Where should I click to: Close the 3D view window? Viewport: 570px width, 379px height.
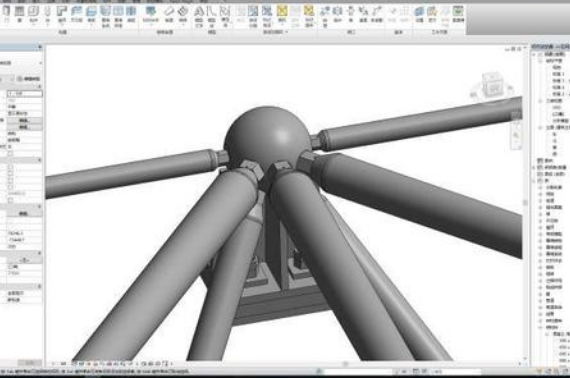(x=519, y=49)
